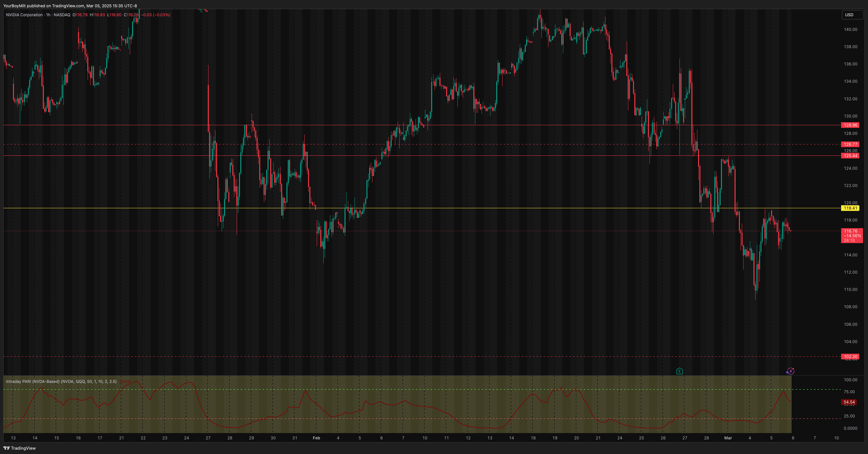Click the 'Feb' label on time axis
Image resolution: width=868 pixels, height=454 pixels.
click(316, 438)
